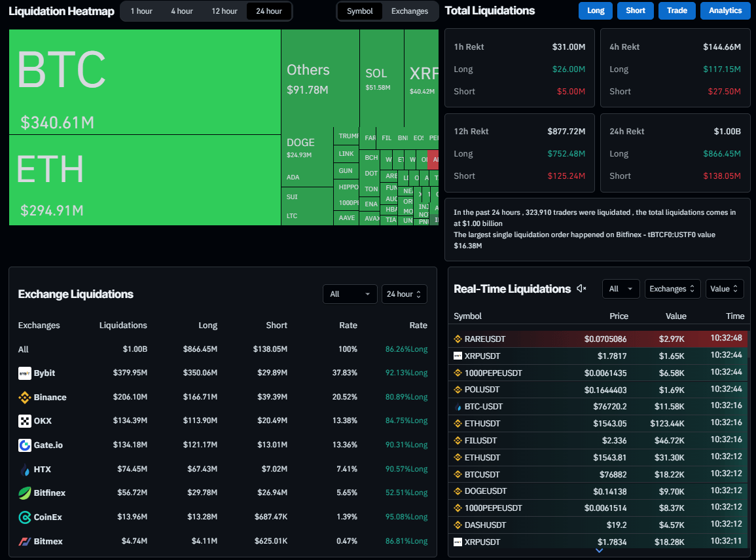Open the 24 hour dropdown in Exchange Liquidations

click(x=404, y=294)
